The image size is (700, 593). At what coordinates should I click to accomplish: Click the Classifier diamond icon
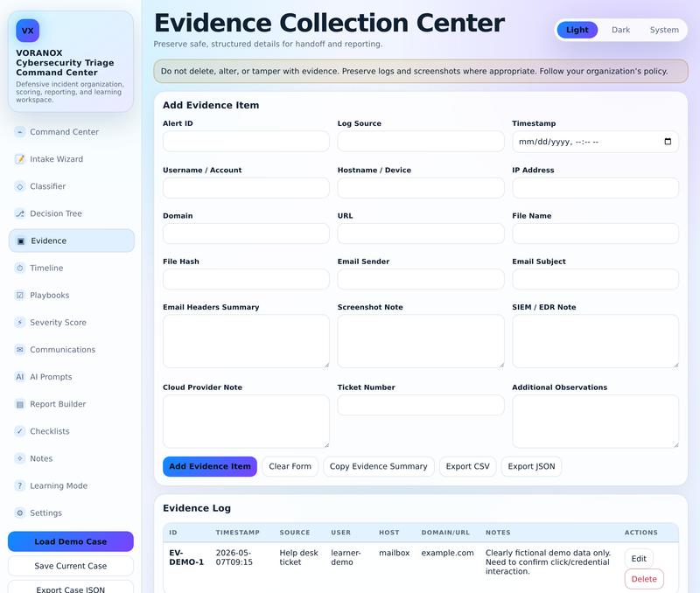[19, 186]
